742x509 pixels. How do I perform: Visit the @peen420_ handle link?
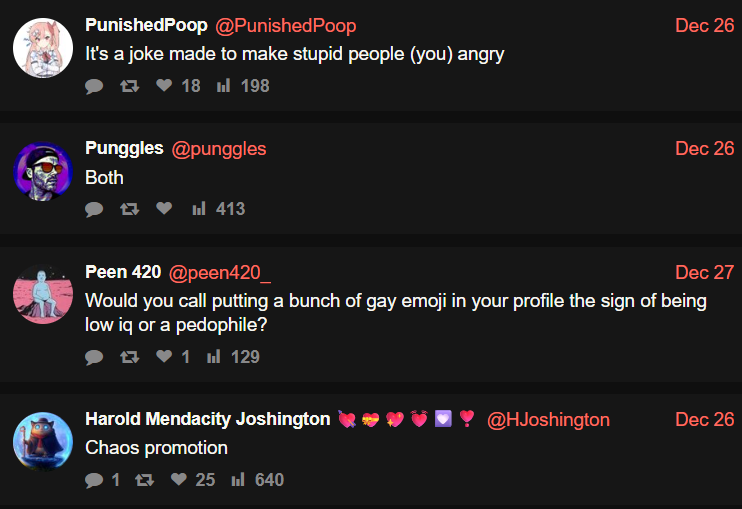(x=220, y=273)
